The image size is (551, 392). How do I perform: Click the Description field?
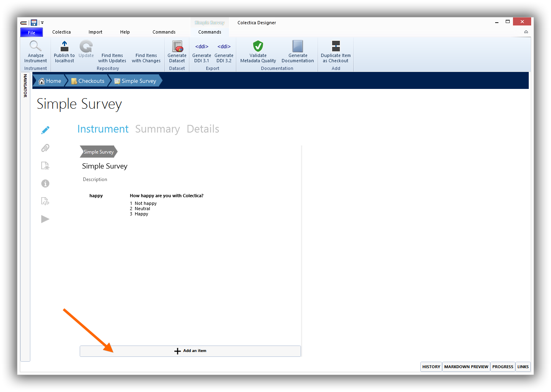(x=95, y=179)
